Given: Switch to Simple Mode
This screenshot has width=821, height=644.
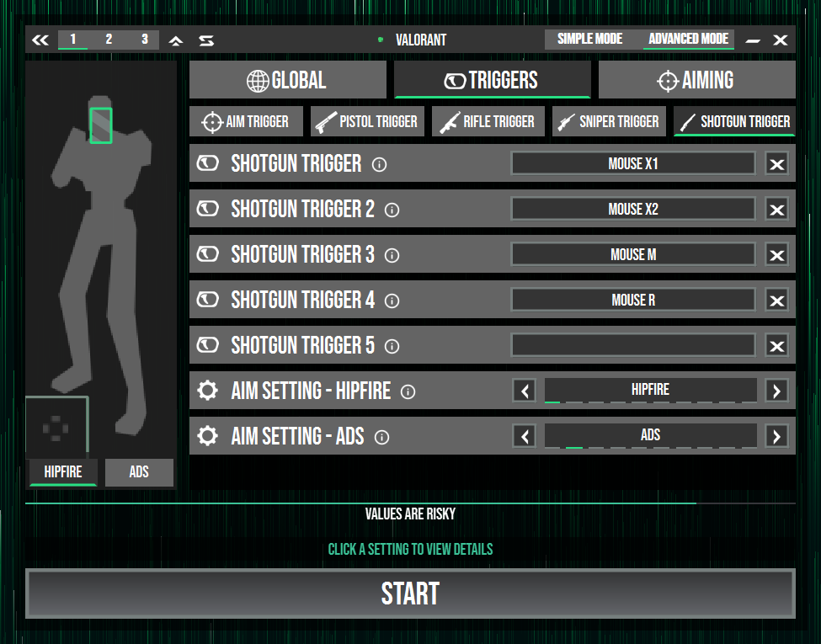Looking at the screenshot, I should [x=589, y=39].
